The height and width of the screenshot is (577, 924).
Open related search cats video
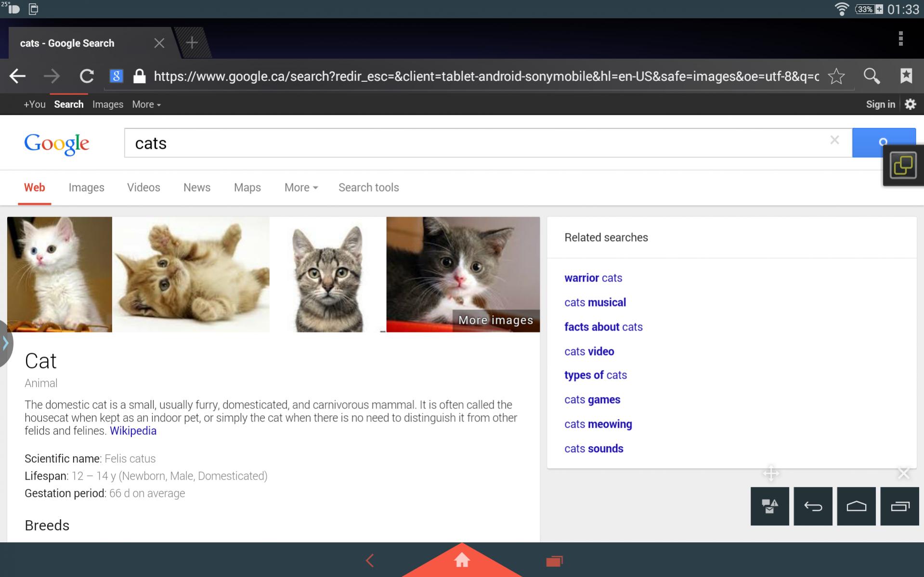point(589,352)
